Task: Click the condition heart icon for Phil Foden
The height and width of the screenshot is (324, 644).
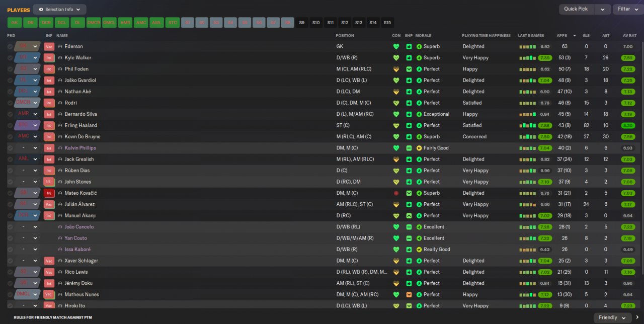Action: pyautogui.click(x=396, y=69)
